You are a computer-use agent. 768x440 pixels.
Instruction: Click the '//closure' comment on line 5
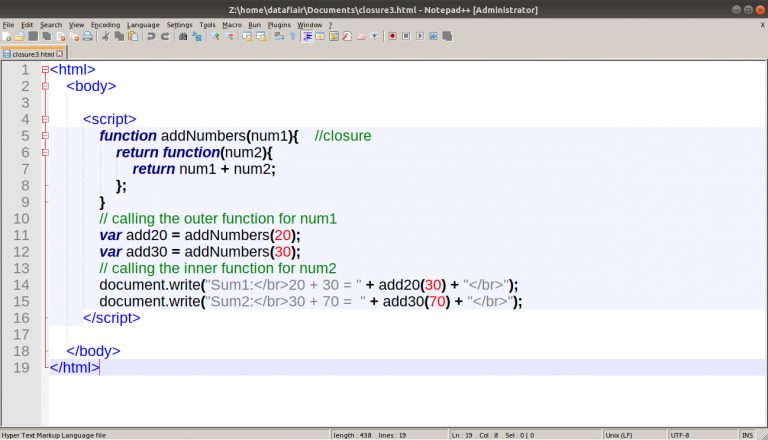click(x=343, y=136)
